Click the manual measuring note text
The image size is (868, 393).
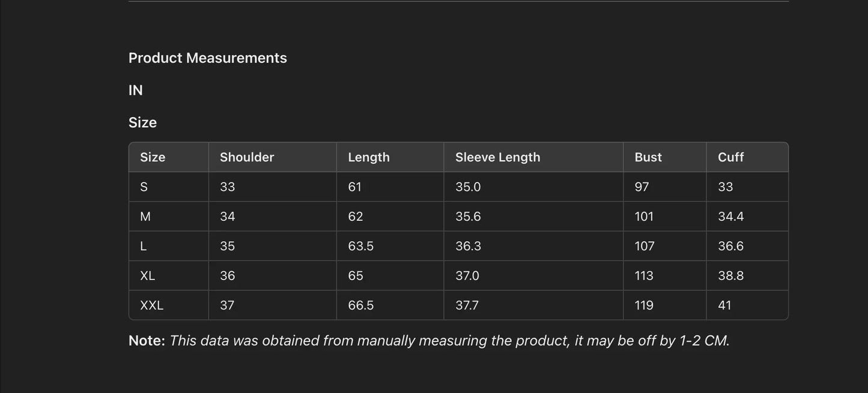coord(449,341)
